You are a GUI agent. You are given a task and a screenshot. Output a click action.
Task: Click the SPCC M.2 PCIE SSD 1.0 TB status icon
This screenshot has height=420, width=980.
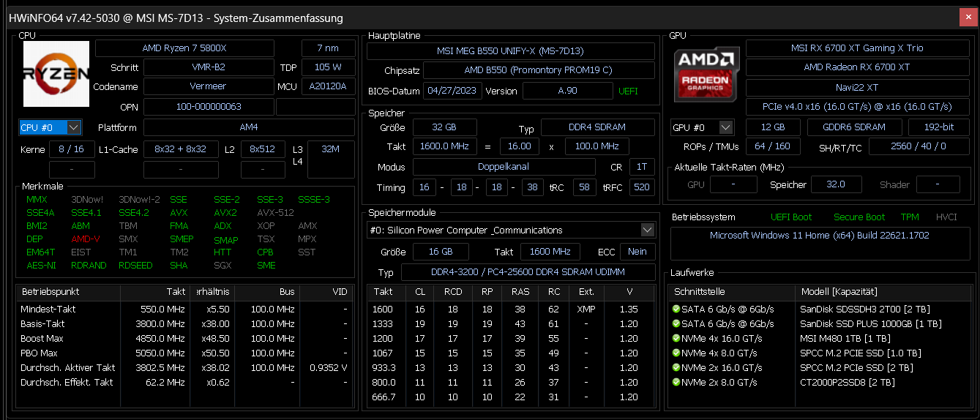pos(676,353)
